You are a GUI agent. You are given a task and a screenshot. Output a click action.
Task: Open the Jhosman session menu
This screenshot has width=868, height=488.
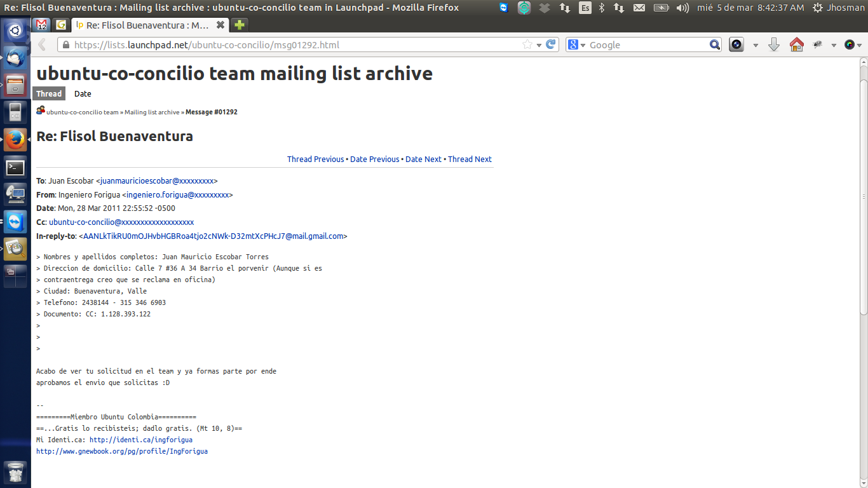839,8
